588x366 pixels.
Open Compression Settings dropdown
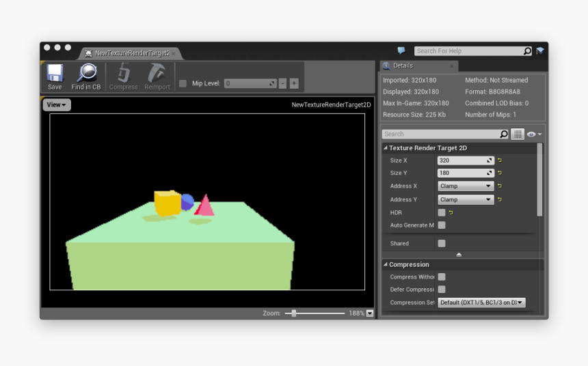tap(481, 302)
